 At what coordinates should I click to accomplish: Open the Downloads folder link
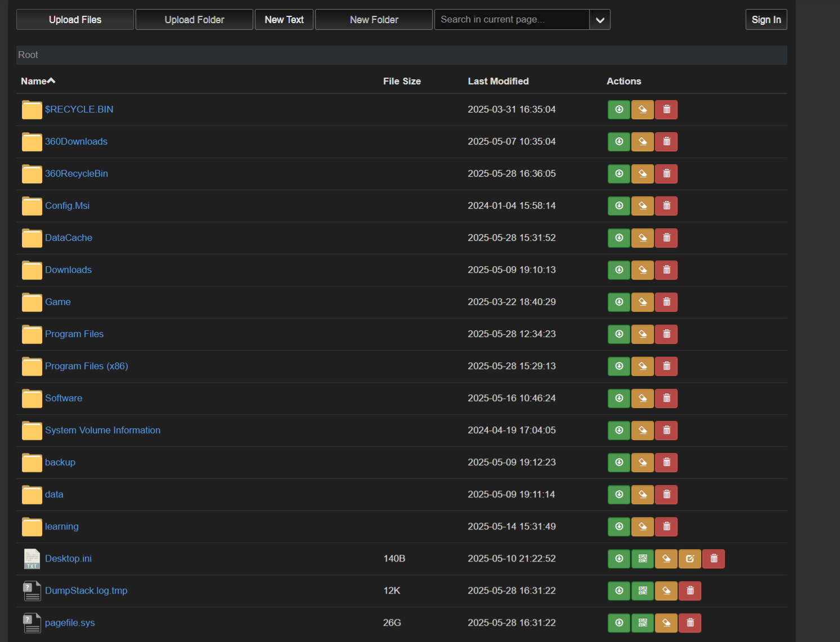68,270
